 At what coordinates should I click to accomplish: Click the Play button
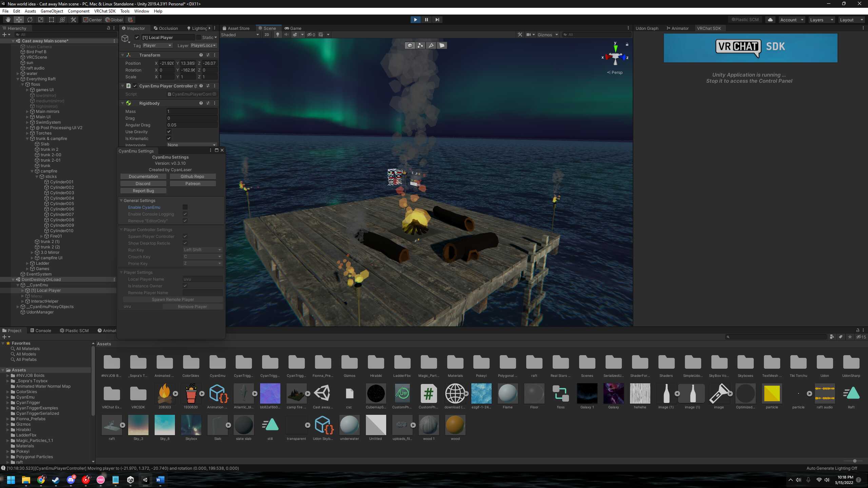415,20
